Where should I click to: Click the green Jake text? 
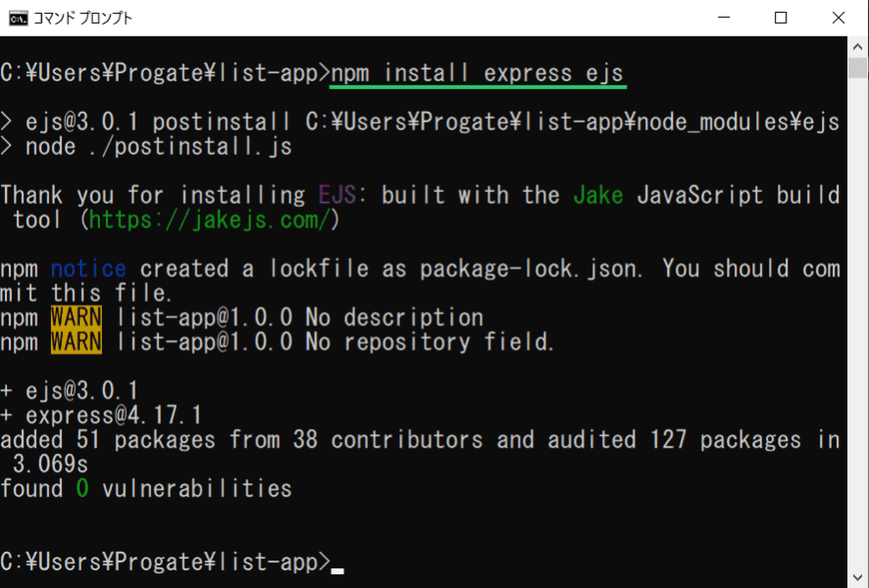pyautogui.click(x=598, y=195)
